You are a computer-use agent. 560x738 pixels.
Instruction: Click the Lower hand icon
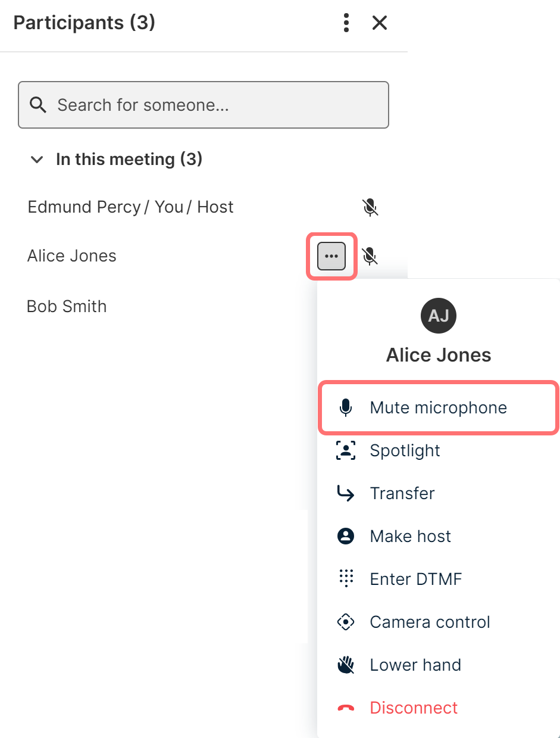tap(346, 665)
